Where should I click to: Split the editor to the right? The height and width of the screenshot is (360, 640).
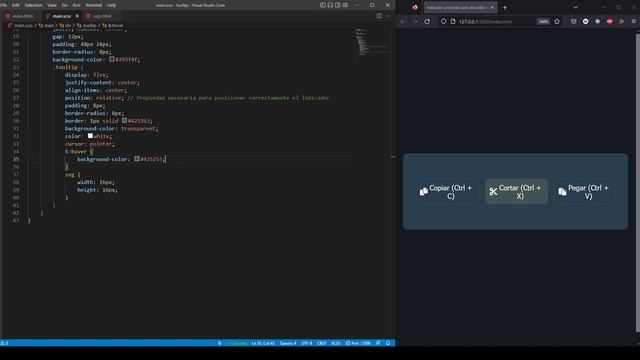(379, 16)
